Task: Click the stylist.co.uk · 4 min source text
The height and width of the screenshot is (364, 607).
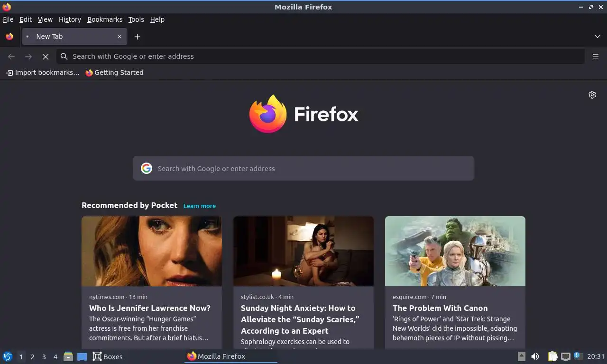Action: point(267,297)
